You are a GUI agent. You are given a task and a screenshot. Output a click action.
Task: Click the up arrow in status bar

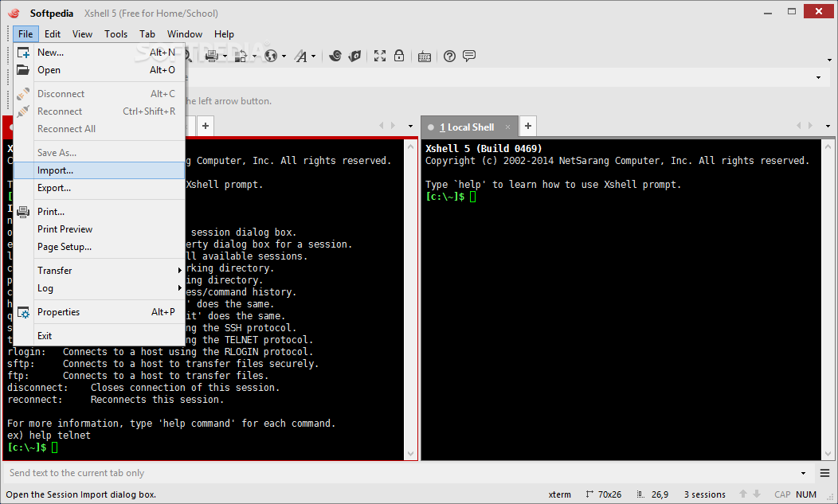[743, 494]
